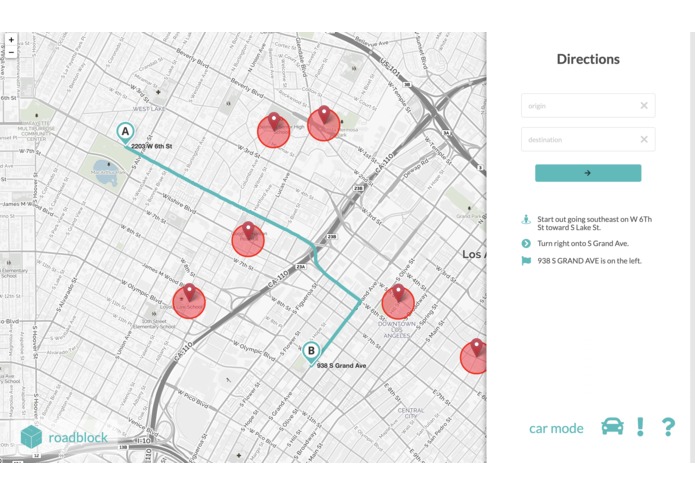Screen dimensions: 695x494
Task: Click the exclamation mark report icon
Action: pos(640,427)
